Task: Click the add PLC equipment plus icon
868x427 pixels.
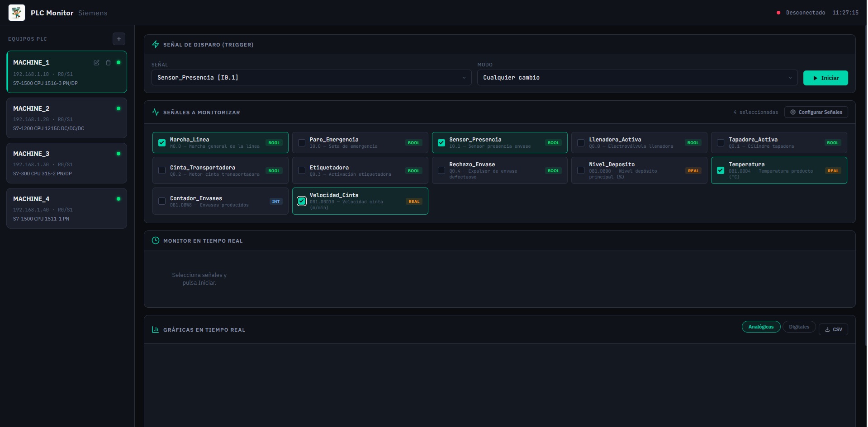Action: 119,39
